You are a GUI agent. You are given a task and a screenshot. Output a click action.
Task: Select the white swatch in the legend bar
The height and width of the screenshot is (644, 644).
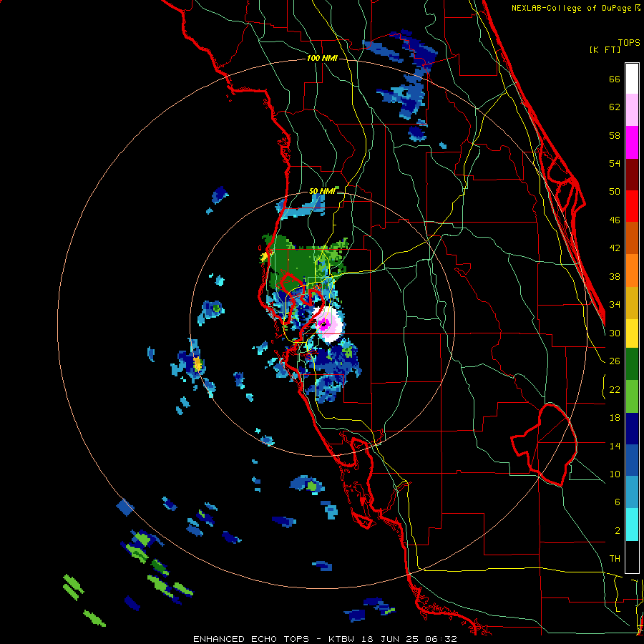(x=632, y=79)
